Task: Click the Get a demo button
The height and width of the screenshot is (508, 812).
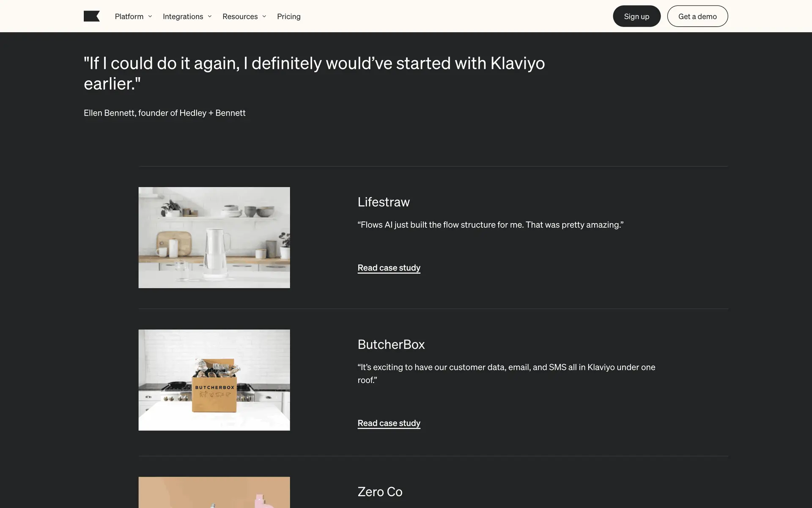Action: click(x=697, y=17)
